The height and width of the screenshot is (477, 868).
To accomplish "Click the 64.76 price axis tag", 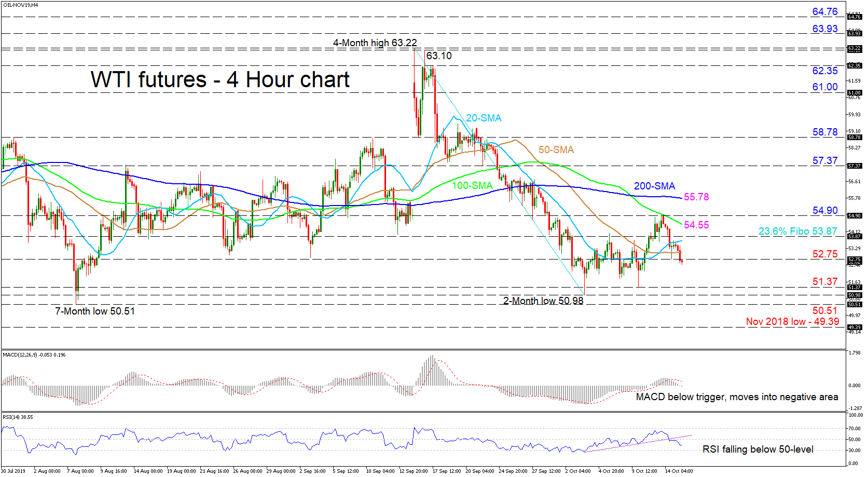I will pos(855,17).
